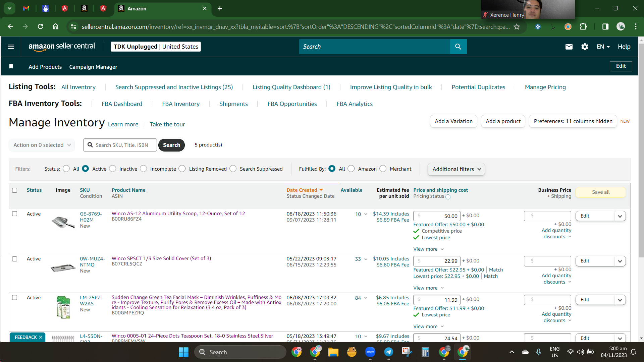Select the Inactive status filter
Screen dimensions: 644x362
click(x=113, y=169)
